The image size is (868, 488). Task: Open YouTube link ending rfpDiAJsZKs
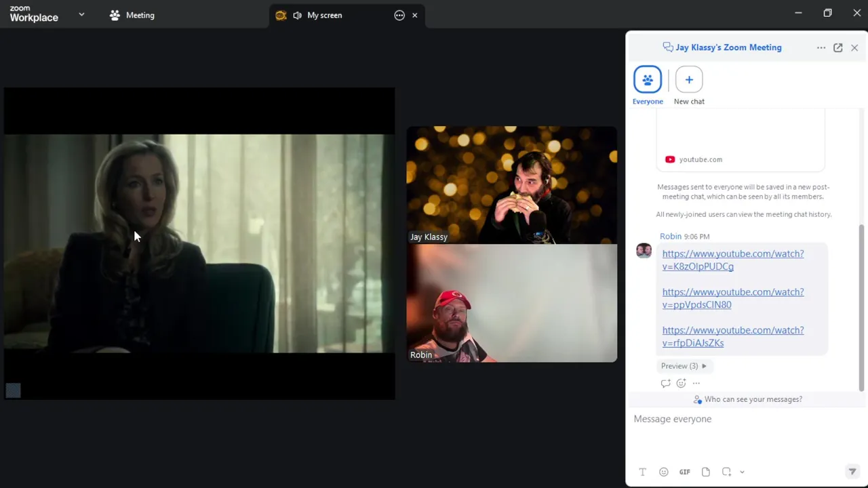click(733, 336)
